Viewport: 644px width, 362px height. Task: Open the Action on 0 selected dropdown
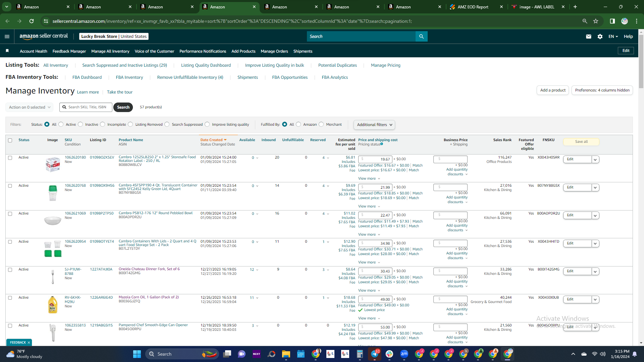30,107
